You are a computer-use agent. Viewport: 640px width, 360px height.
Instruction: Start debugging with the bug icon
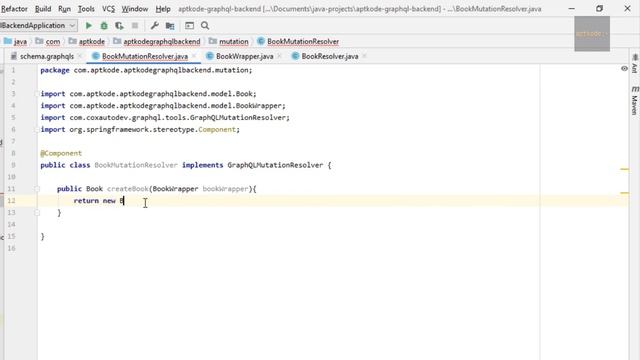[104, 26]
